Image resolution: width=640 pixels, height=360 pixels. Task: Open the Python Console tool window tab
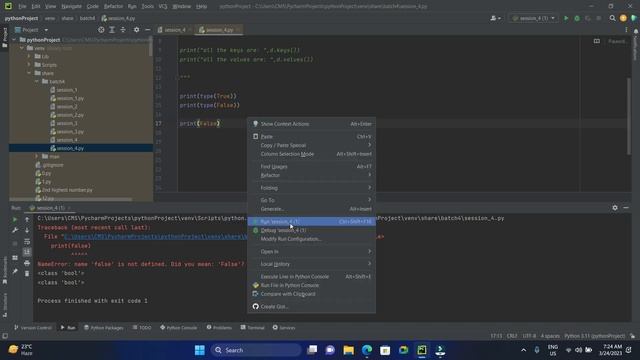pos(178,327)
